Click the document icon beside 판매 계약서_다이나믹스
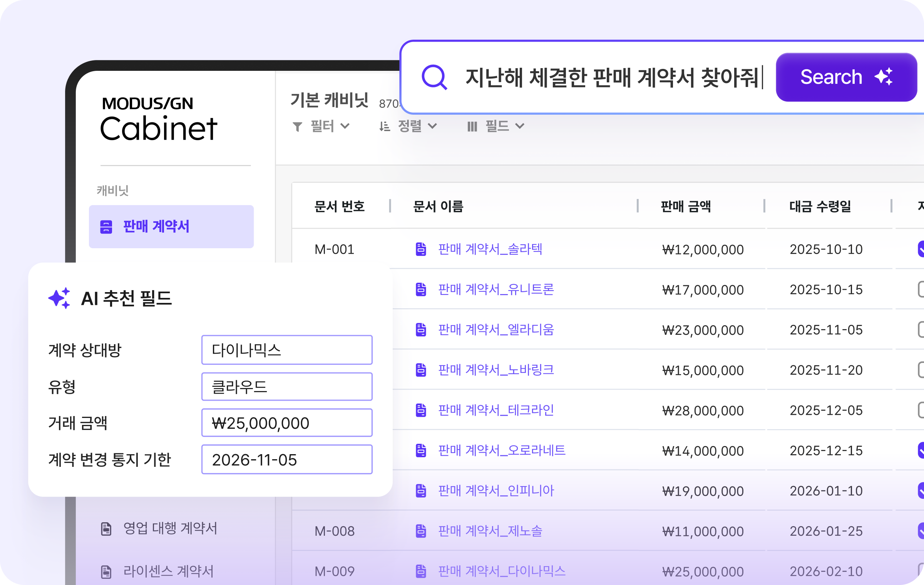This screenshot has height=585, width=924. tap(421, 572)
